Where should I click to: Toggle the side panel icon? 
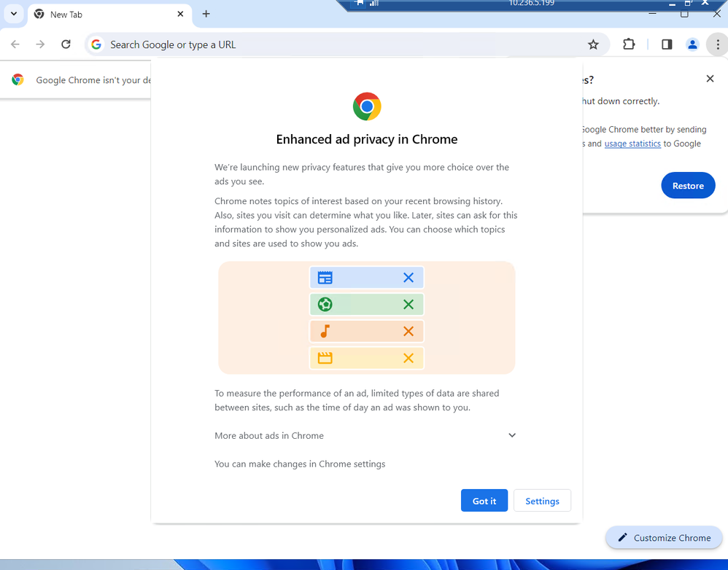(x=667, y=44)
